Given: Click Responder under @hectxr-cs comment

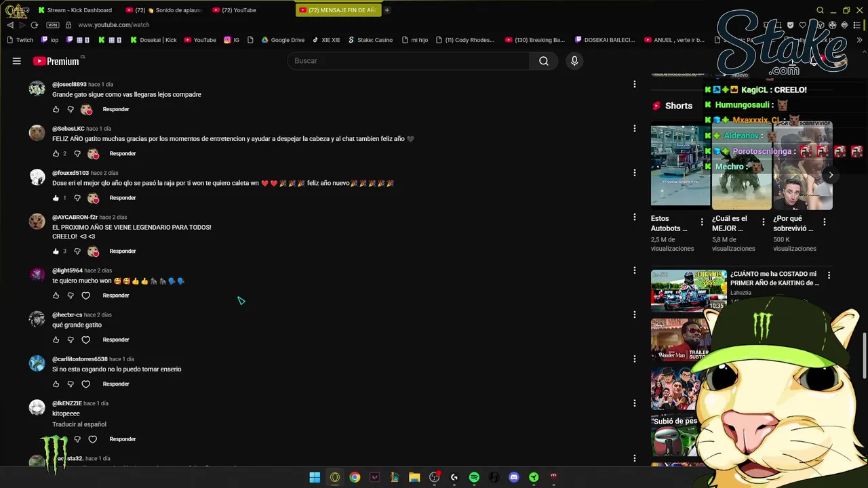Looking at the screenshot, I should [116, 340].
